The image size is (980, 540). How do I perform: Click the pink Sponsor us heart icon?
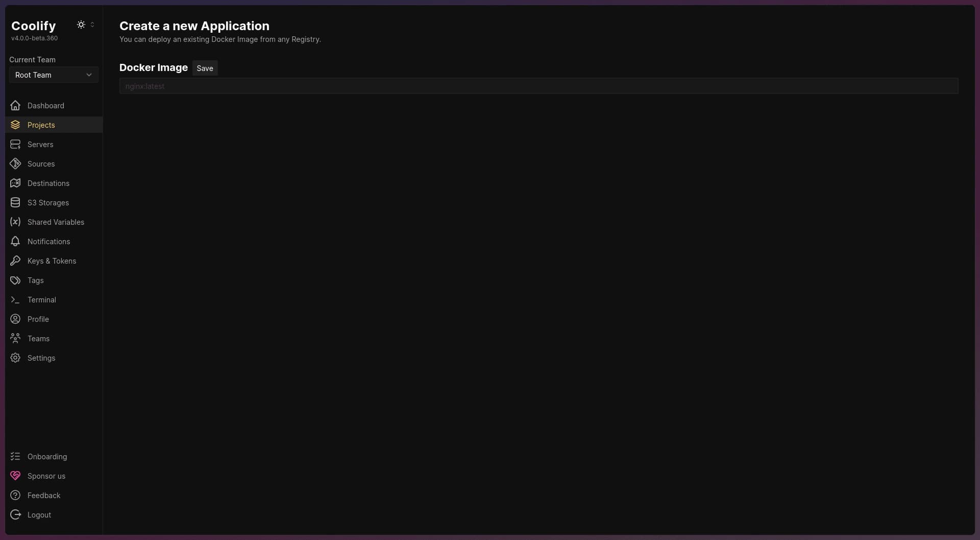click(x=15, y=476)
